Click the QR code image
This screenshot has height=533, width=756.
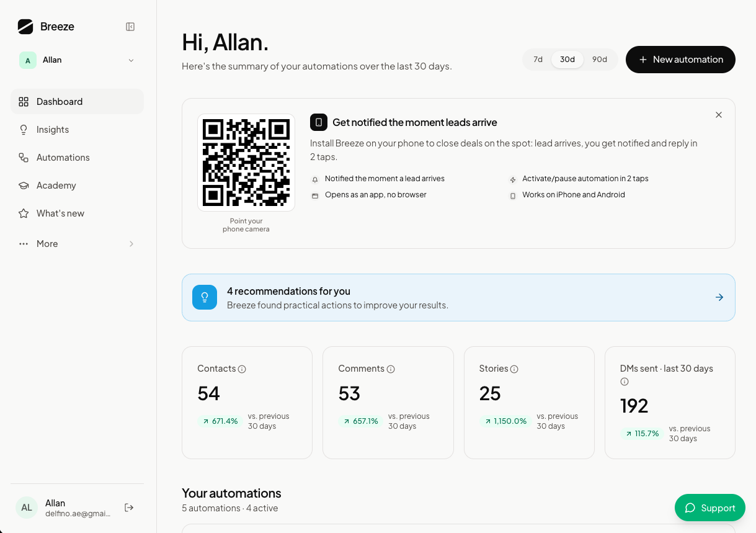[246, 163]
